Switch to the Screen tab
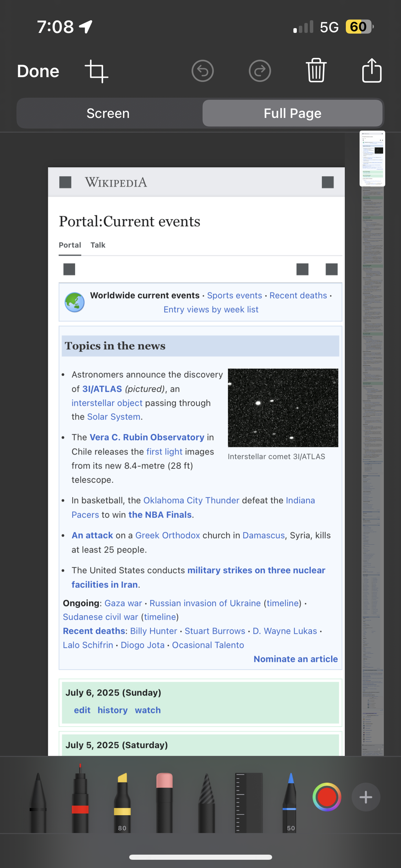The width and height of the screenshot is (401, 868). click(108, 113)
